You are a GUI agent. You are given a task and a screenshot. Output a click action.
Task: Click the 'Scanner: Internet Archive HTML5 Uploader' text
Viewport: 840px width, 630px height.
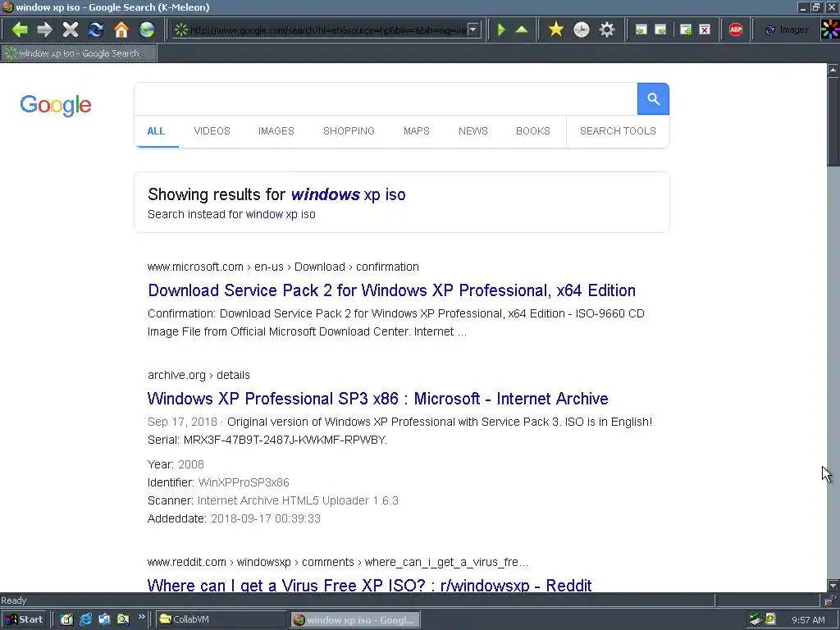click(x=273, y=500)
